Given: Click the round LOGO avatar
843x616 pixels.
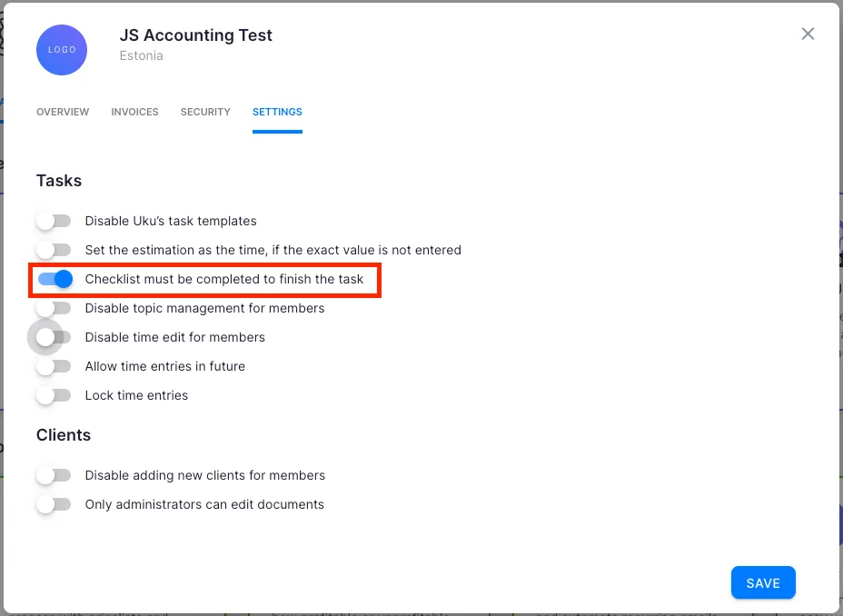Looking at the screenshot, I should click(62, 49).
